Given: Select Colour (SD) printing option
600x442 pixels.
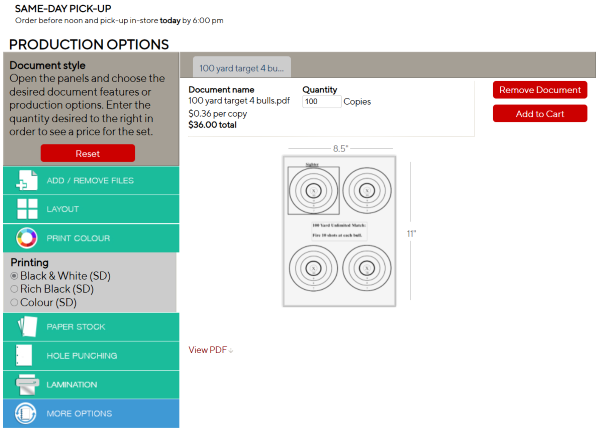Looking at the screenshot, I should click(14, 302).
